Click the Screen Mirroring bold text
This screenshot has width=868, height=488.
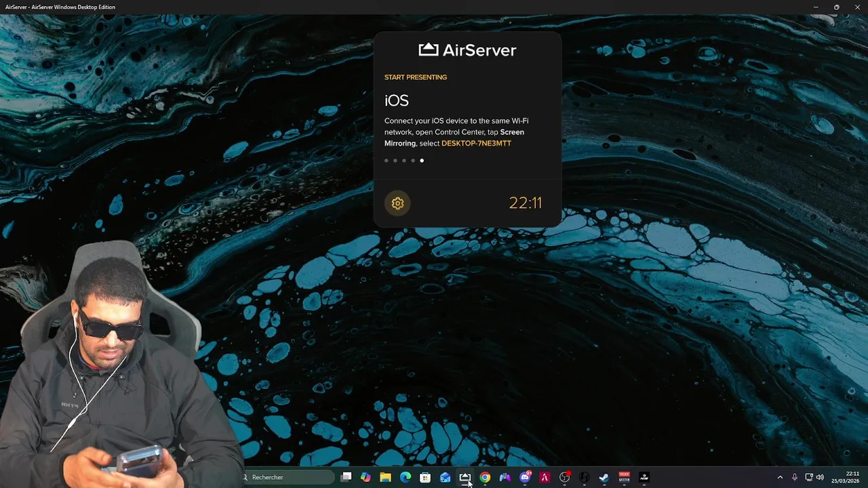(x=454, y=138)
